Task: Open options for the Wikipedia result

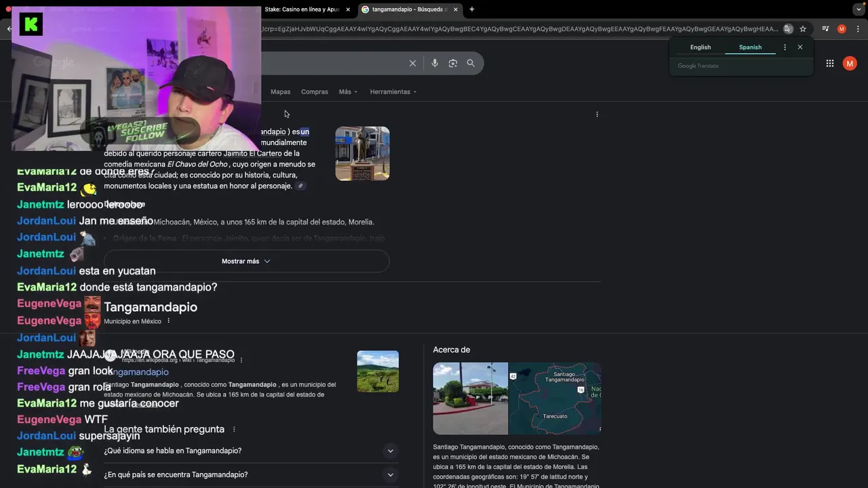Action: (x=241, y=360)
